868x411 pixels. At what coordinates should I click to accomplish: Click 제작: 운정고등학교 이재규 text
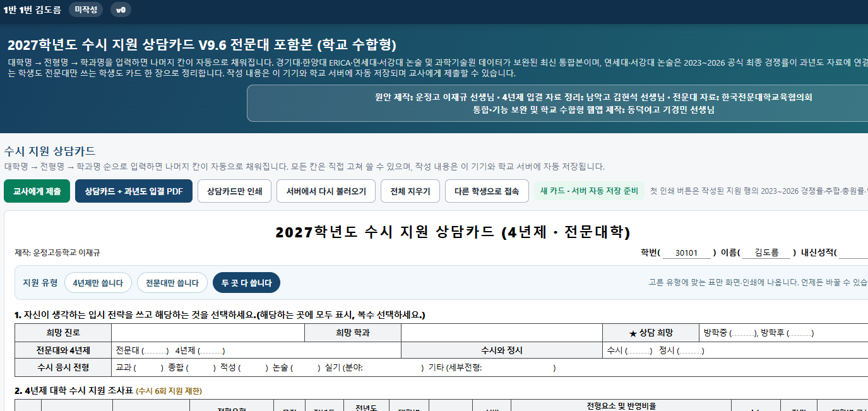point(57,253)
